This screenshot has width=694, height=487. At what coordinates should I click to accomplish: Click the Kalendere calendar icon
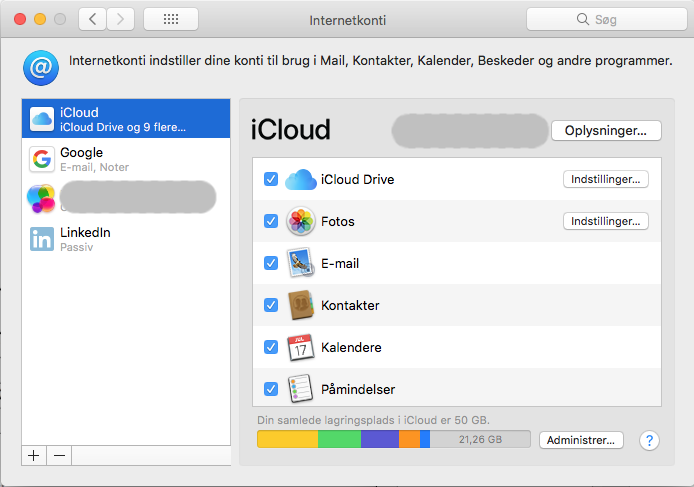[x=301, y=347]
